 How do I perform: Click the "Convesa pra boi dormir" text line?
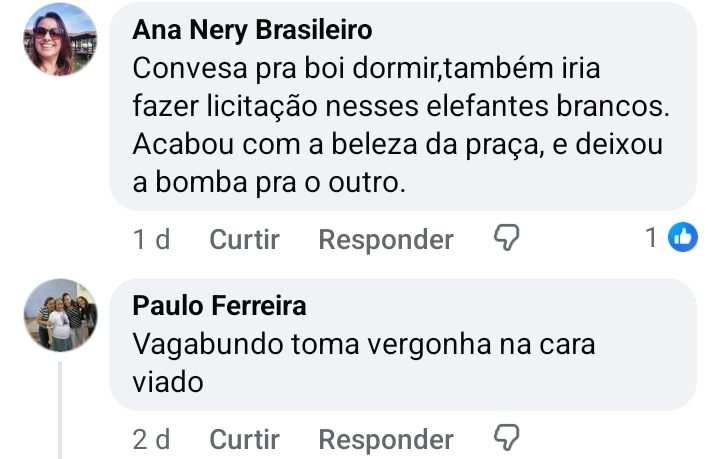click(x=358, y=69)
